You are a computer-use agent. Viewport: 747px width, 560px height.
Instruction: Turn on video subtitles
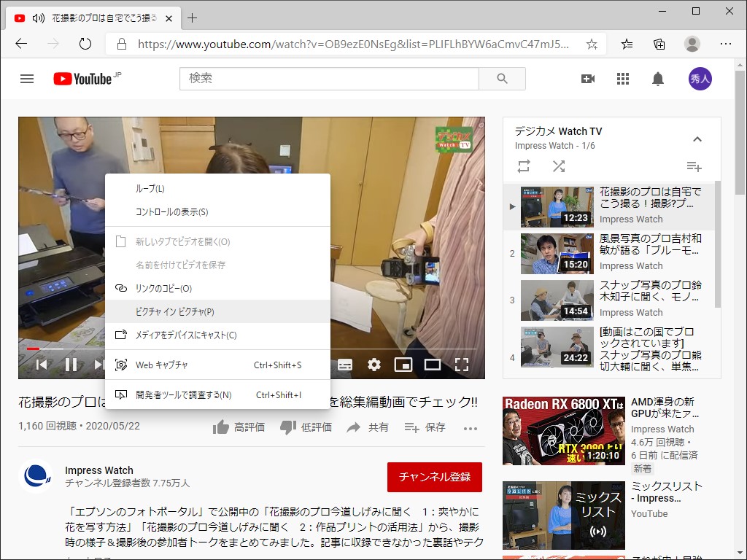[x=345, y=364]
